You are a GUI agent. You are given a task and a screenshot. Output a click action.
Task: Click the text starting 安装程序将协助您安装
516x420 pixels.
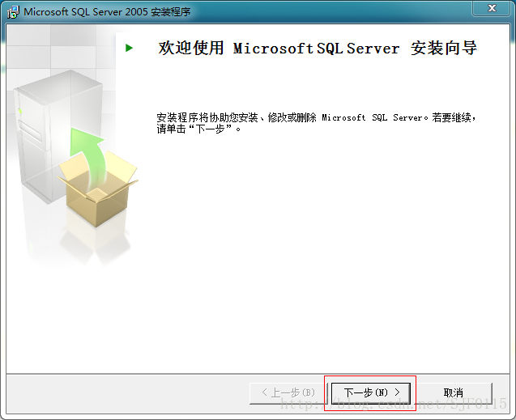pyautogui.click(x=316, y=123)
